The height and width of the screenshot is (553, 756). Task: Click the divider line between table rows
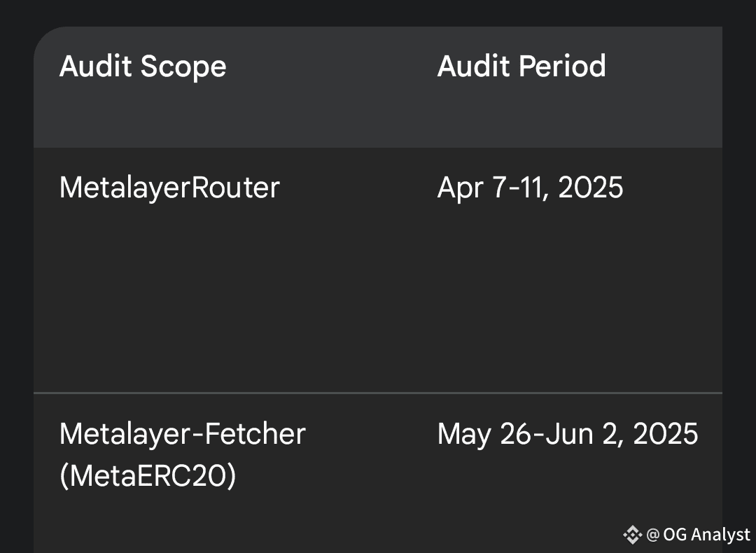tap(378, 393)
